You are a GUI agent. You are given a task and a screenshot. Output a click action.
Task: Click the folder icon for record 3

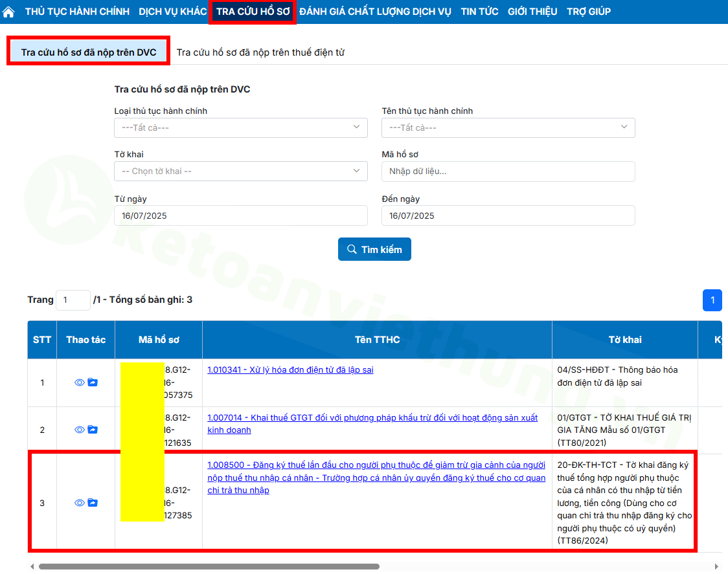[93, 502]
